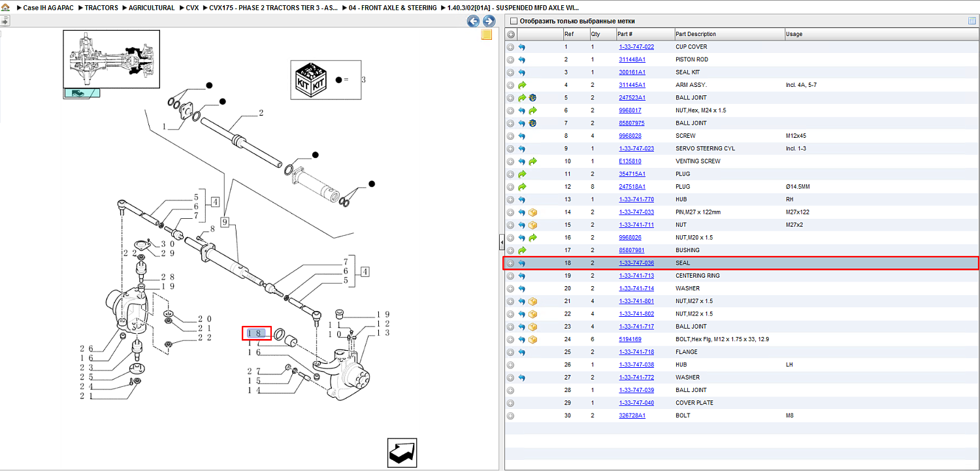This screenshot has height=471, width=980.
Task: Open the 04 - FRONT AXLE & STEERING breadcrumb
Action: pos(393,8)
